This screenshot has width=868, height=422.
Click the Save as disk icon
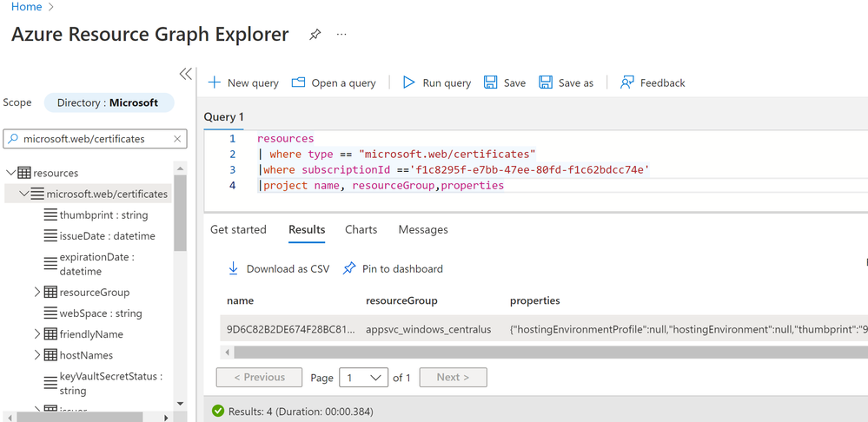(x=546, y=83)
